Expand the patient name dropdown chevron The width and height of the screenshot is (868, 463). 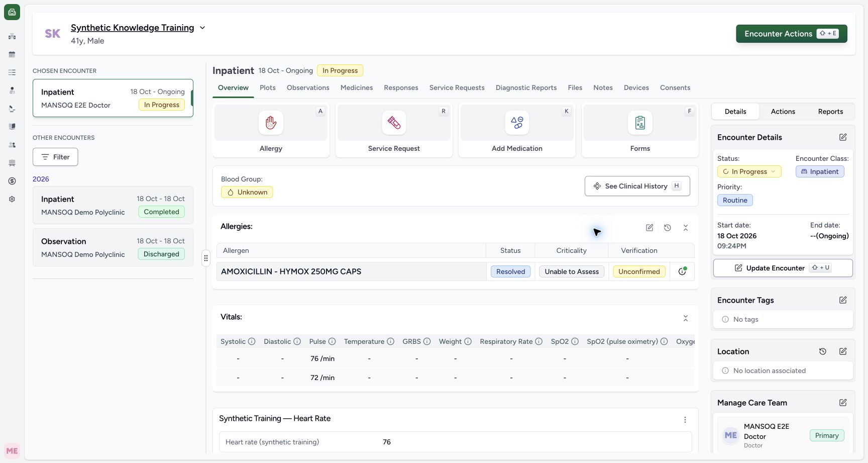click(202, 28)
